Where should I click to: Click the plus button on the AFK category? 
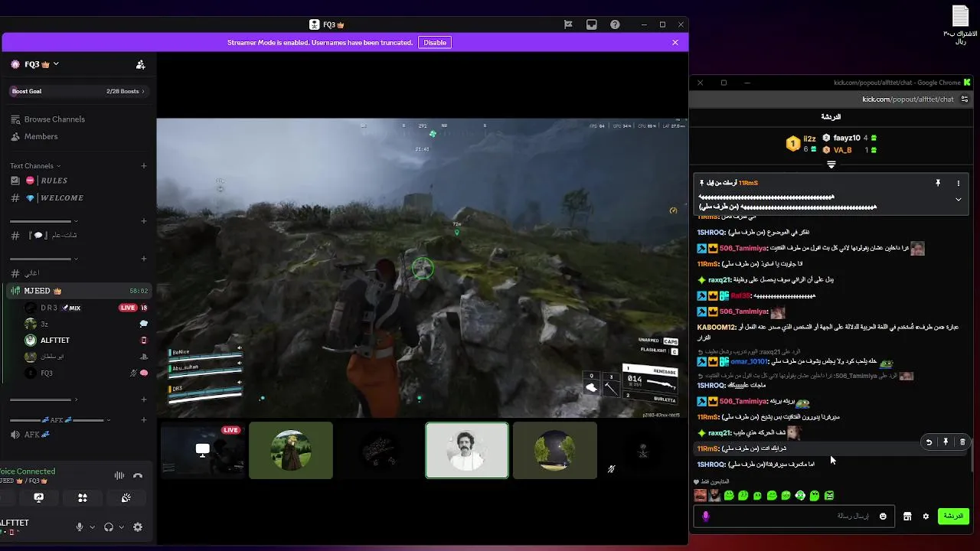click(x=143, y=420)
